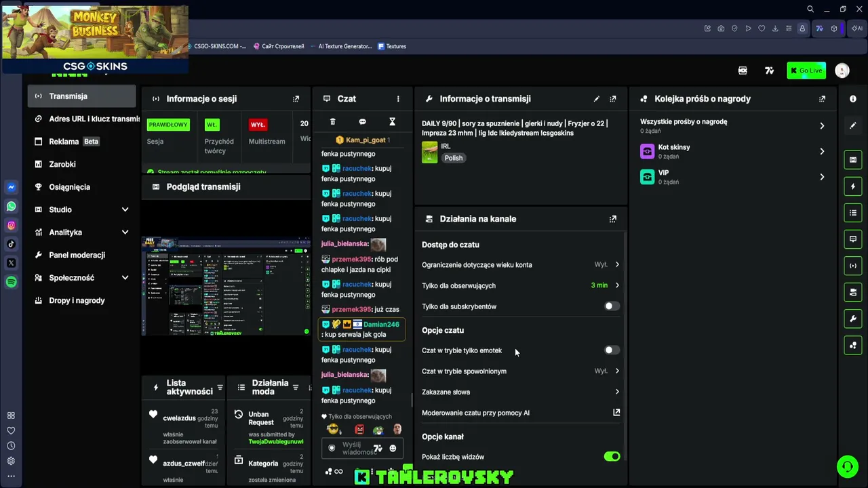Click the list icon in right sidebar

pos(853,213)
